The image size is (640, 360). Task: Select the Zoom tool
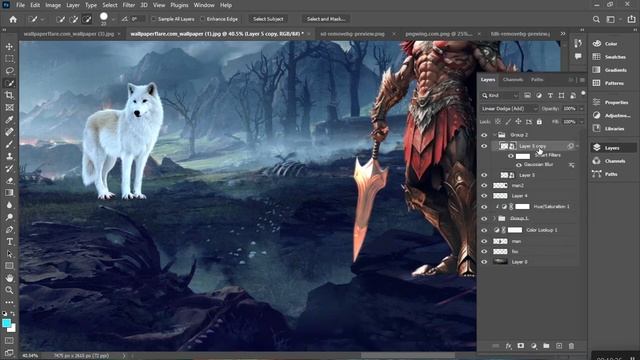click(x=9, y=290)
